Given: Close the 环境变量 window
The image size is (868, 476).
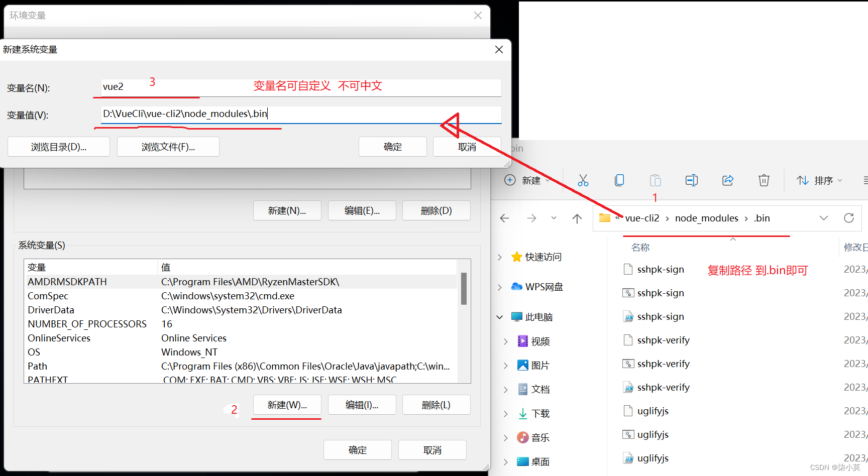Looking at the screenshot, I should [478, 16].
